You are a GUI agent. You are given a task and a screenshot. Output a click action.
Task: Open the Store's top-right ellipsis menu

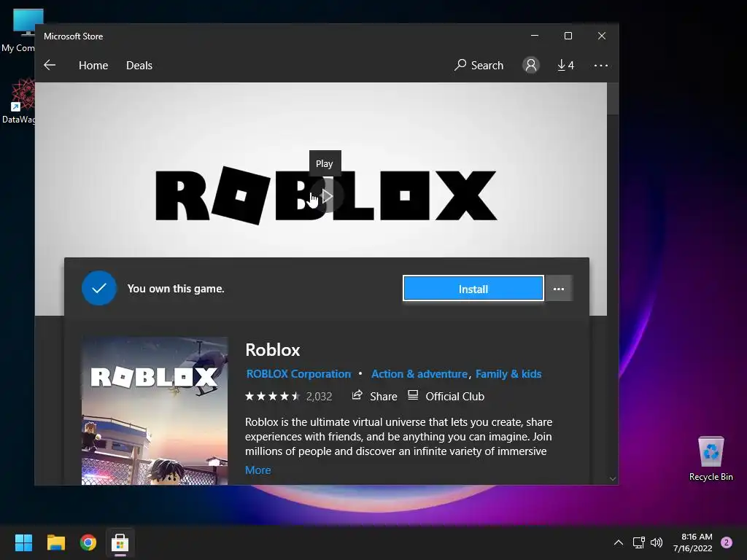(601, 65)
